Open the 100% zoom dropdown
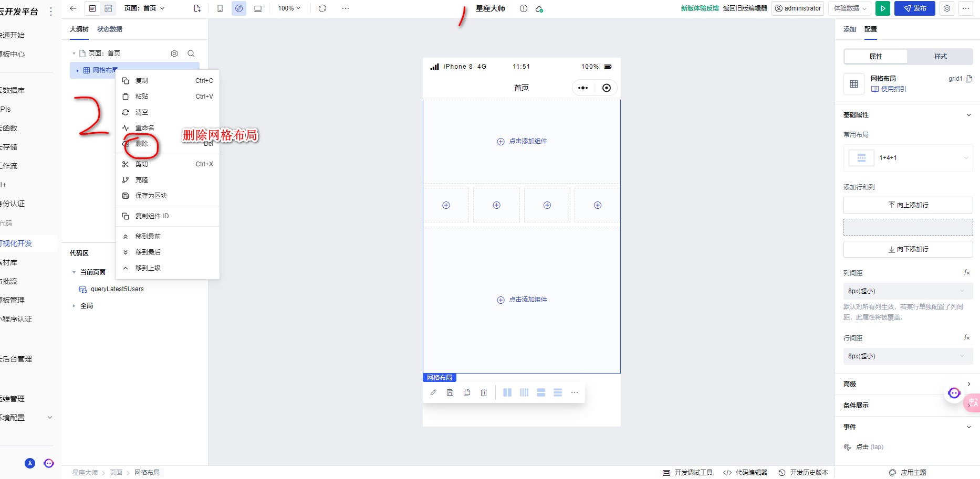 tap(289, 8)
